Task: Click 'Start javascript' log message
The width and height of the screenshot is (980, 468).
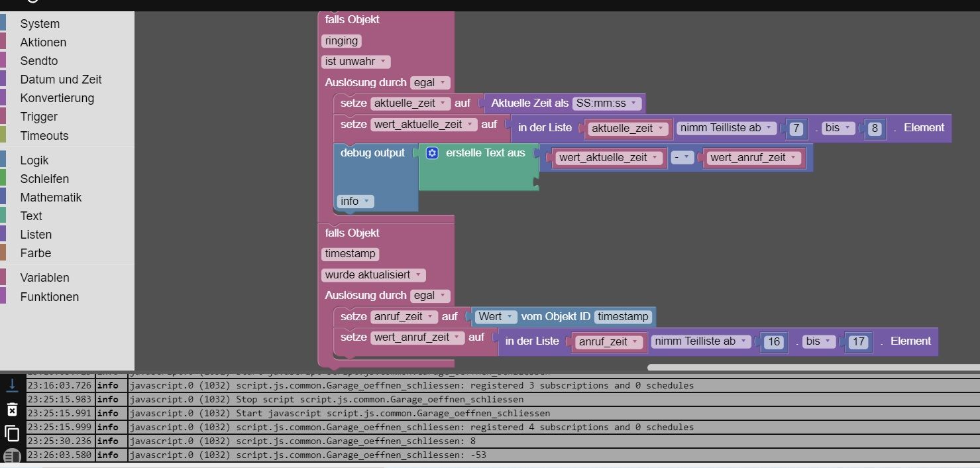Action: click(x=340, y=413)
